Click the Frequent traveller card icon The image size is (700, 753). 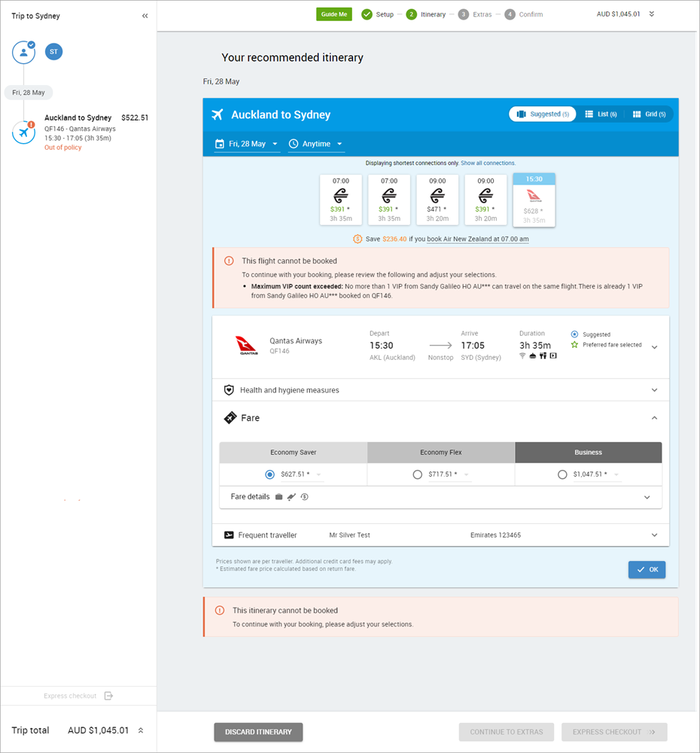coord(229,535)
